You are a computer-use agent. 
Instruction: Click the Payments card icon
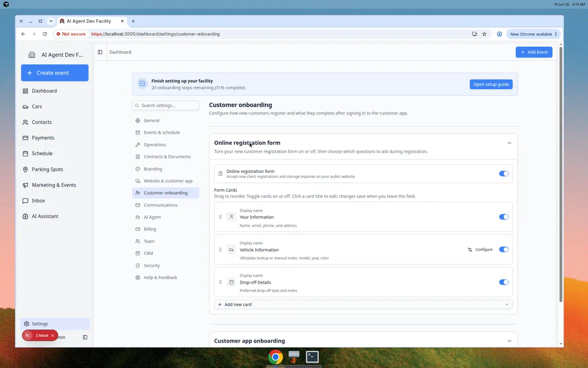tap(25, 138)
